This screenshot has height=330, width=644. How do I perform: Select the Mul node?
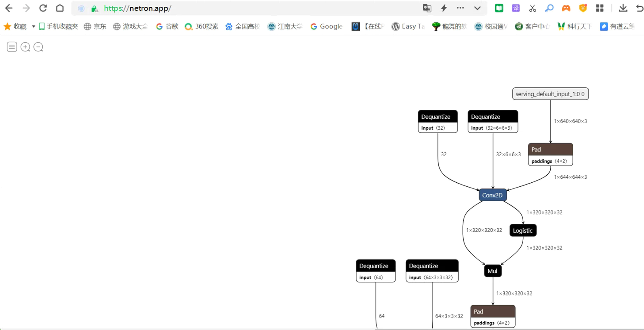493,271
